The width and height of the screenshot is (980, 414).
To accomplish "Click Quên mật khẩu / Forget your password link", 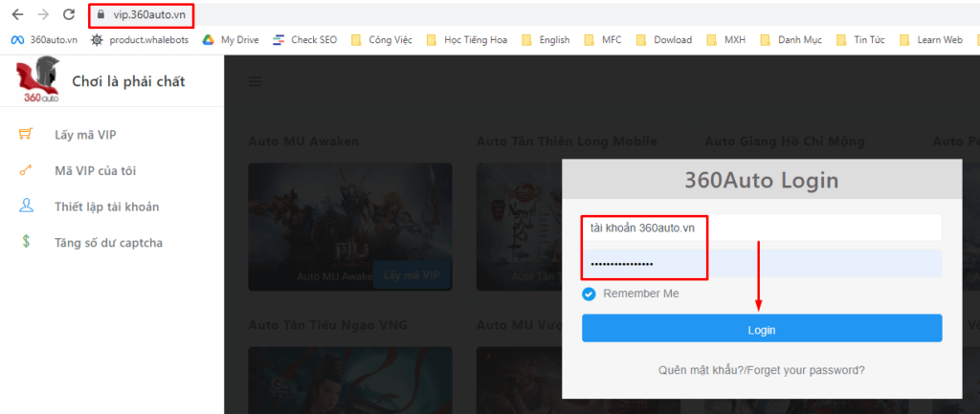I will coord(761,370).
